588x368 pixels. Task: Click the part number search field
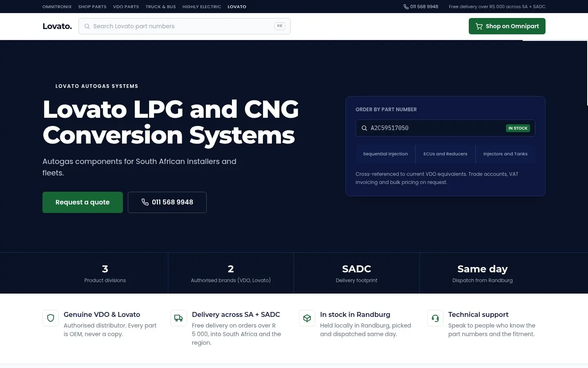click(x=445, y=128)
